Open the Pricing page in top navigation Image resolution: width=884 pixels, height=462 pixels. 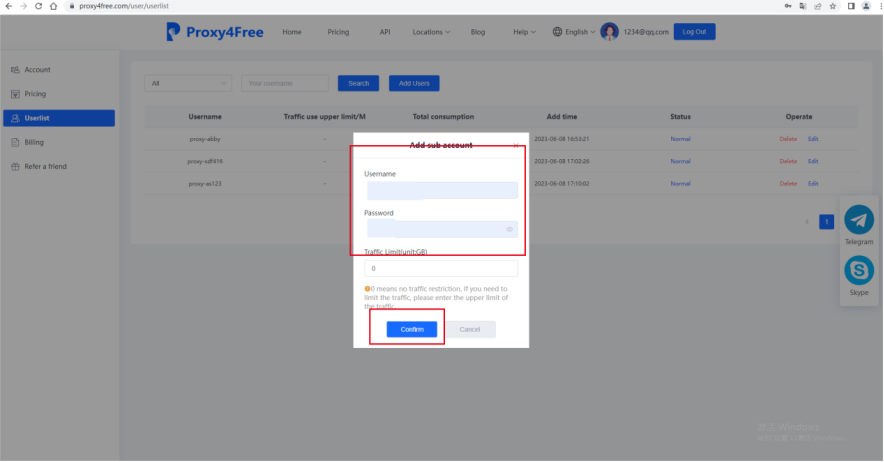click(338, 32)
